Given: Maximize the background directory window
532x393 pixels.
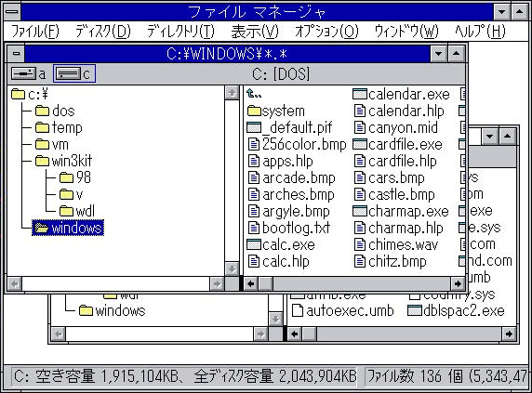Looking at the screenshot, I should coord(508,137).
